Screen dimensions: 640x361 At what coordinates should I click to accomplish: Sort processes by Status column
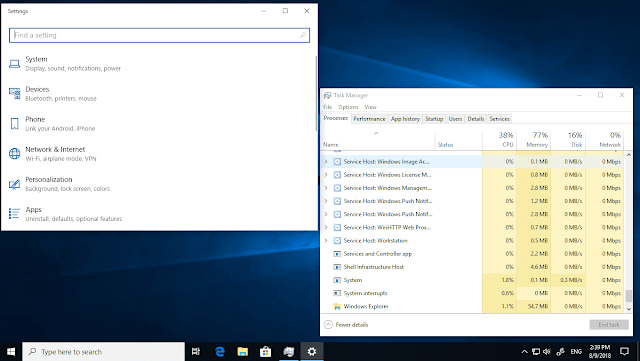tap(458, 140)
